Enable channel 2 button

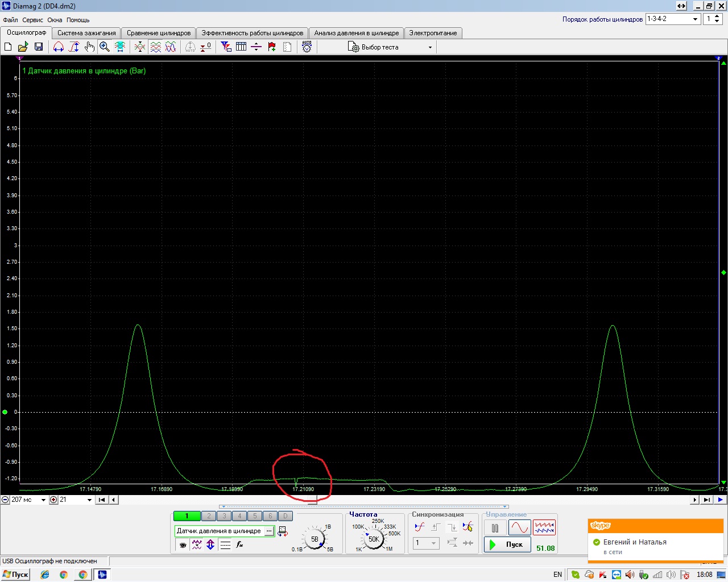click(209, 516)
